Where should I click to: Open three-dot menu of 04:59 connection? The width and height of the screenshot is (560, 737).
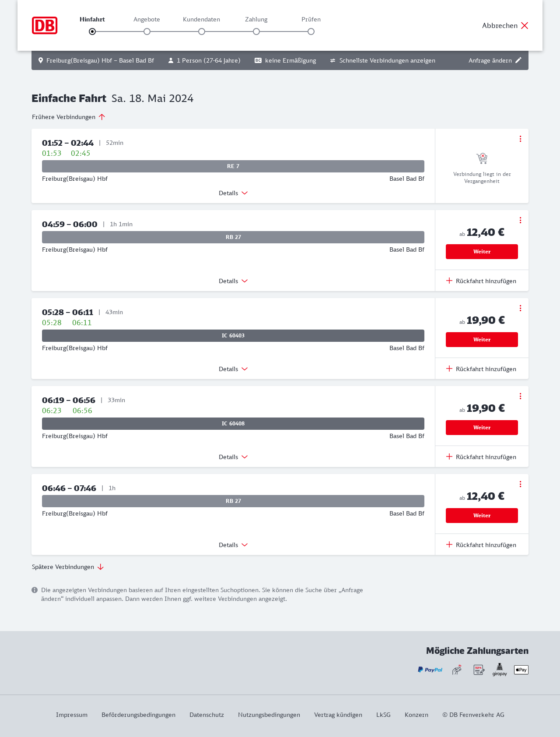520,220
